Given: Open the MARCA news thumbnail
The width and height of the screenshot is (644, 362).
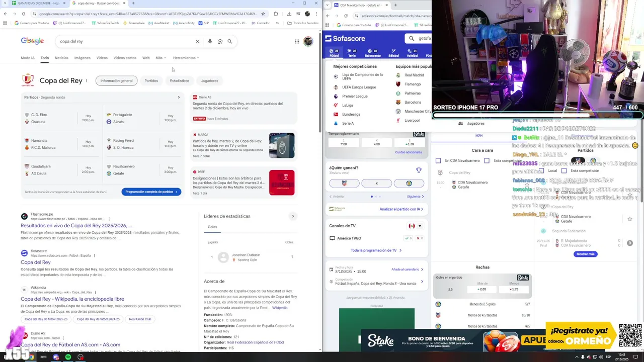Looking at the screenshot, I should [x=282, y=145].
